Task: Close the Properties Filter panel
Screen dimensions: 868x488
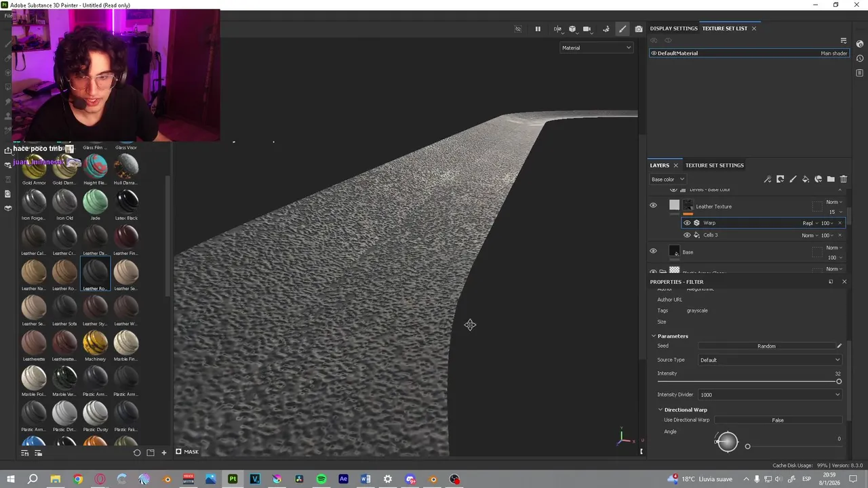Action: [844, 281]
